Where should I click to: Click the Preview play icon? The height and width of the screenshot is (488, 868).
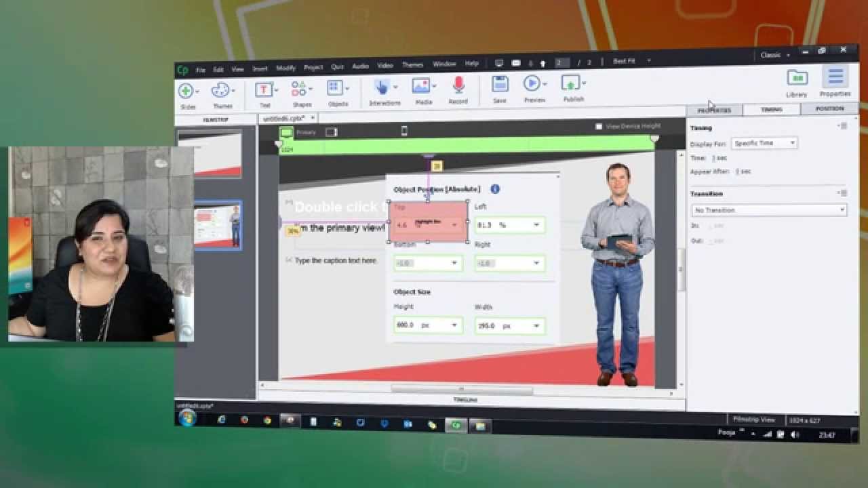(x=531, y=83)
